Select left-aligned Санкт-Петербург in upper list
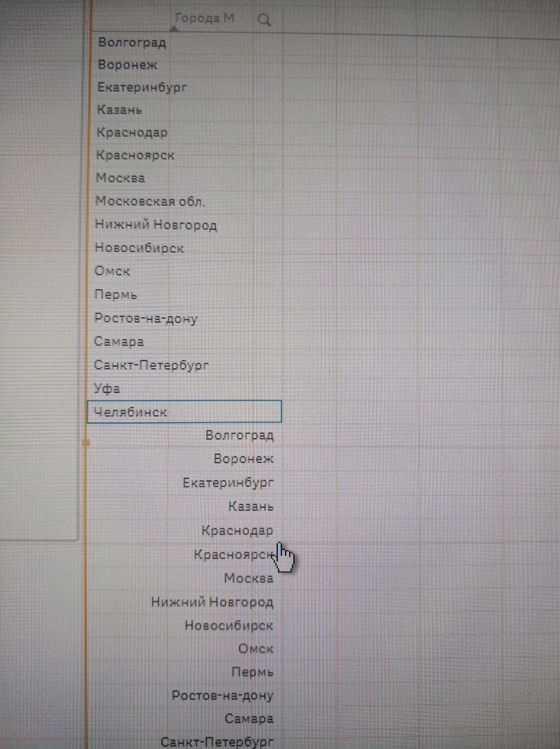Image resolution: width=560 pixels, height=749 pixels. 152,365
